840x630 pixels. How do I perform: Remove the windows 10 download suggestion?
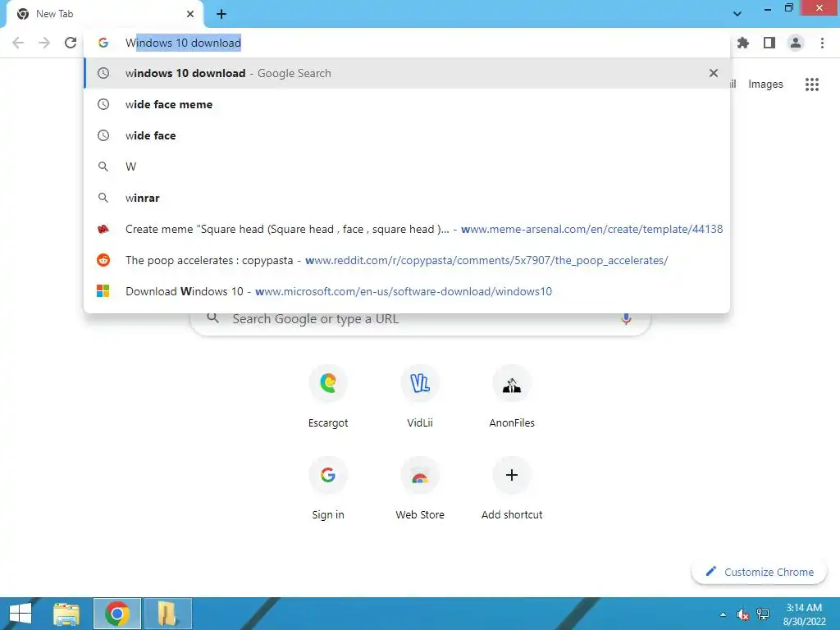714,73
